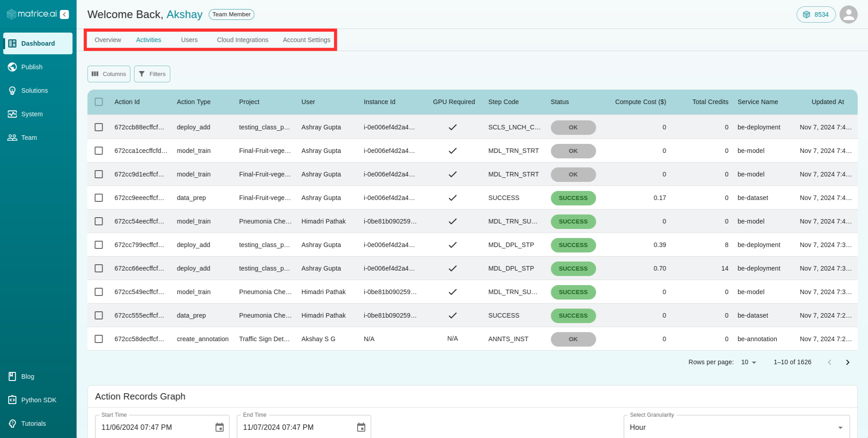868x438 pixels.
Task: Sort by GPU Required column header
Action: [x=454, y=102]
